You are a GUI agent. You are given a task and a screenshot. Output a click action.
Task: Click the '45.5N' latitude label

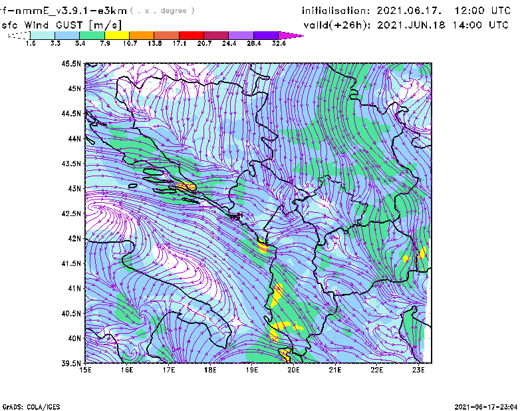tap(71, 63)
